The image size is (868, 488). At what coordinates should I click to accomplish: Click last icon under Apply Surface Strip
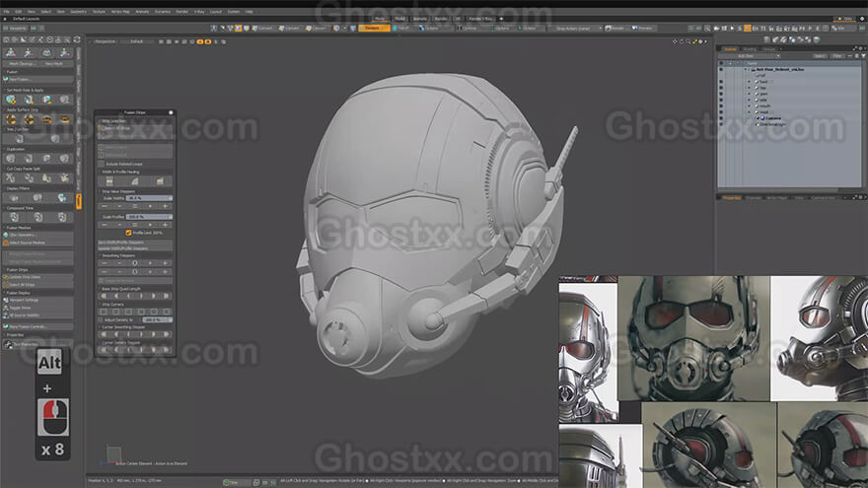65,119
